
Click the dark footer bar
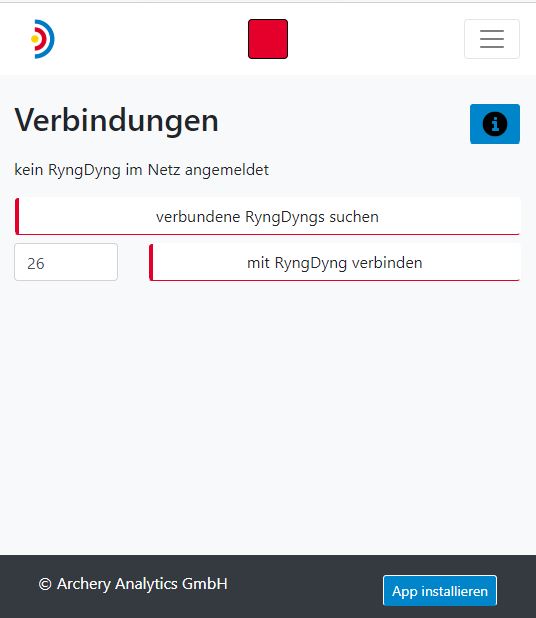tap(268, 586)
